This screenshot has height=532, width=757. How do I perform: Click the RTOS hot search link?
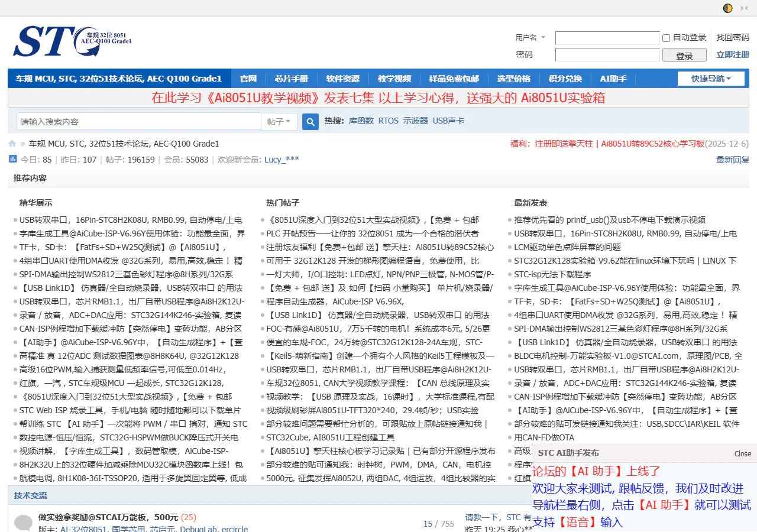[x=389, y=121]
